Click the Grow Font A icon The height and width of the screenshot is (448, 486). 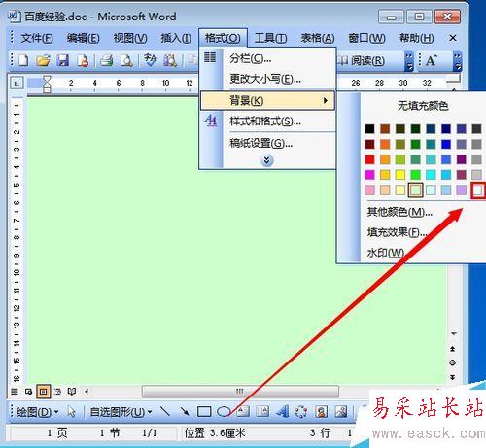[432, 60]
